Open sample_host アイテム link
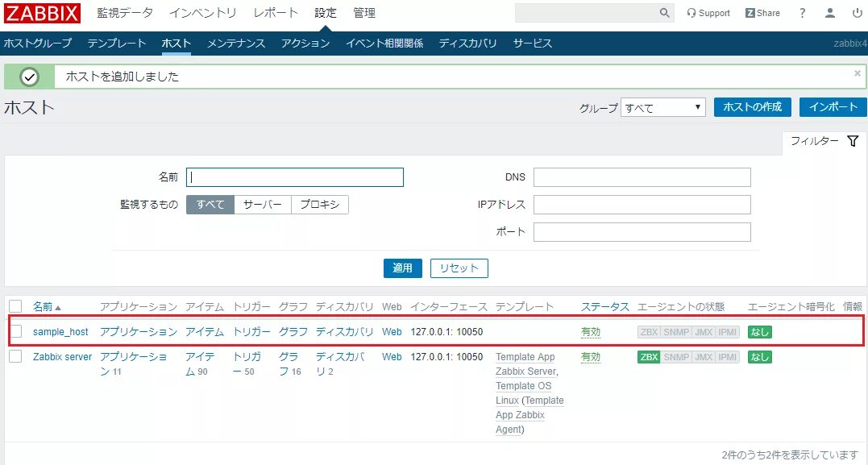Screen dimensions: 868x465 tap(204, 331)
